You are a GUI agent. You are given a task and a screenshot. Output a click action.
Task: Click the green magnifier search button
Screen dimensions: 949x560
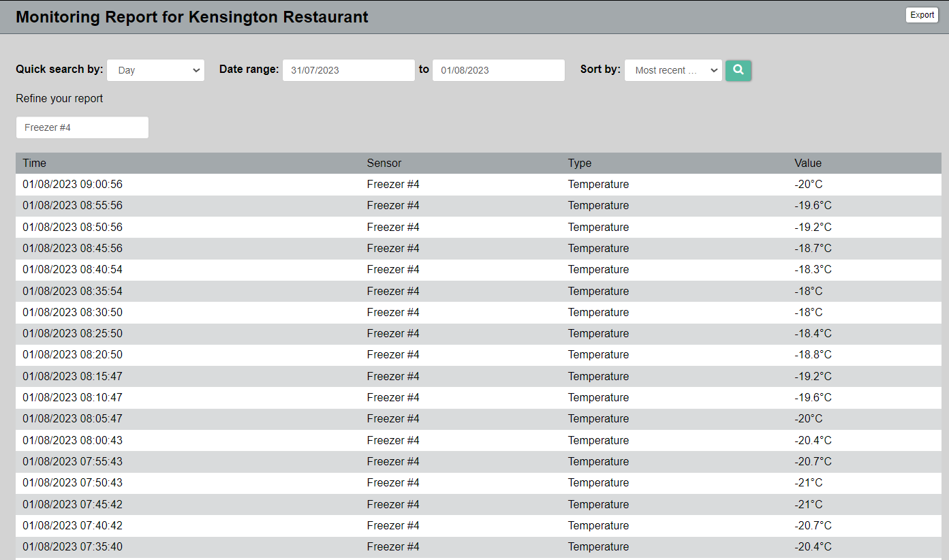738,70
